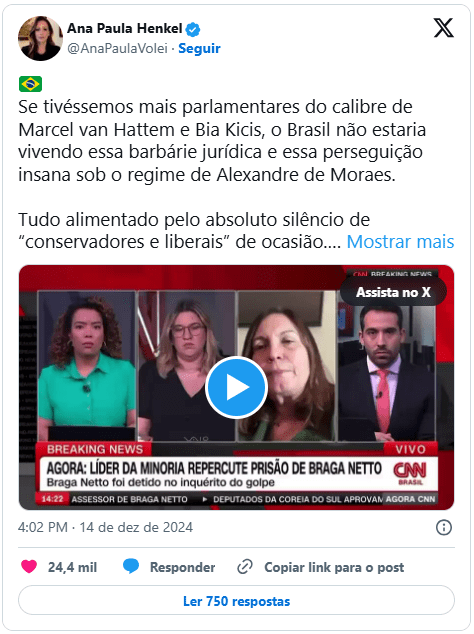Screen dimensions: 474x634
Task: Click the @AnaPaulaVolei handle
Action: pyautogui.click(x=117, y=49)
